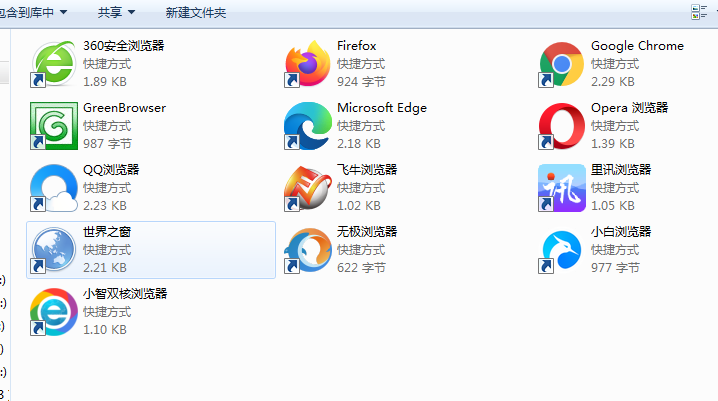Click the GreenBrowser file name

pos(125,108)
